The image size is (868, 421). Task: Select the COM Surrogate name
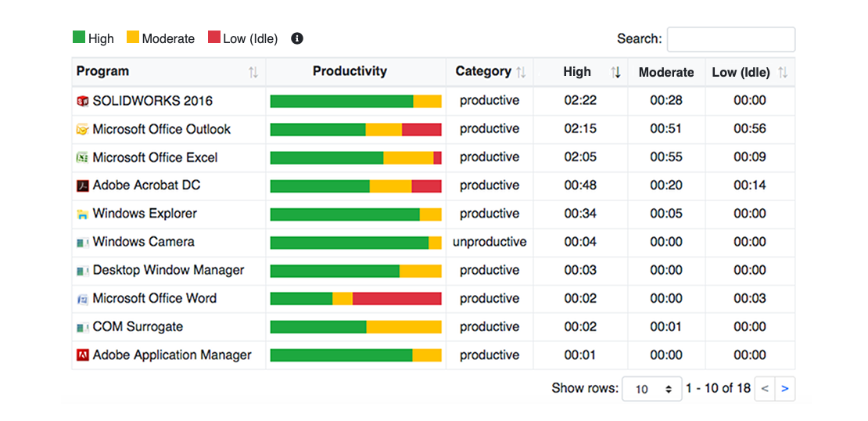click(138, 327)
